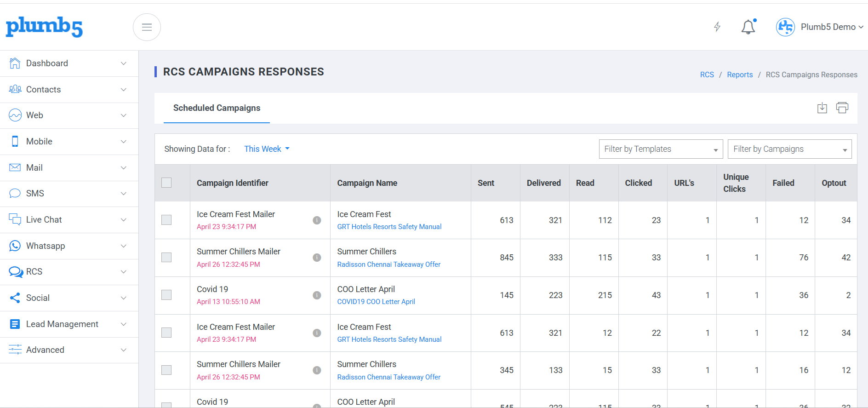Expand the Contacts menu chevron

(x=124, y=89)
